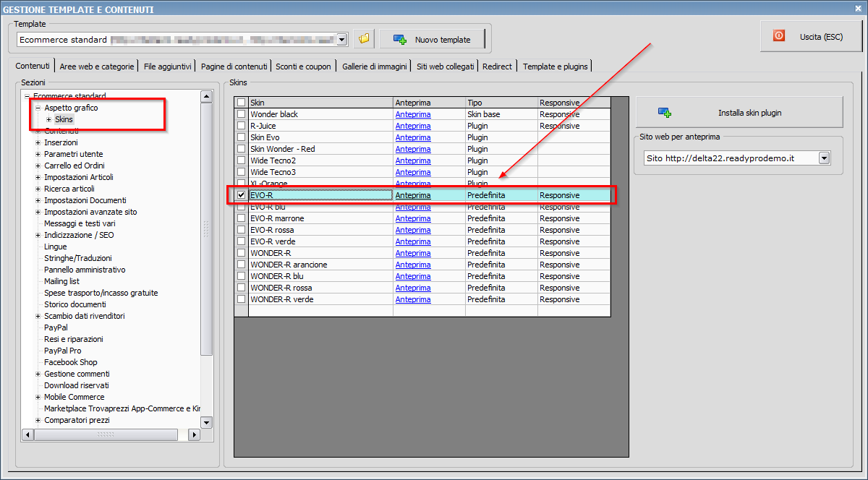Open the Sconti e coupon tab
This screenshot has width=868, height=480.
303,67
